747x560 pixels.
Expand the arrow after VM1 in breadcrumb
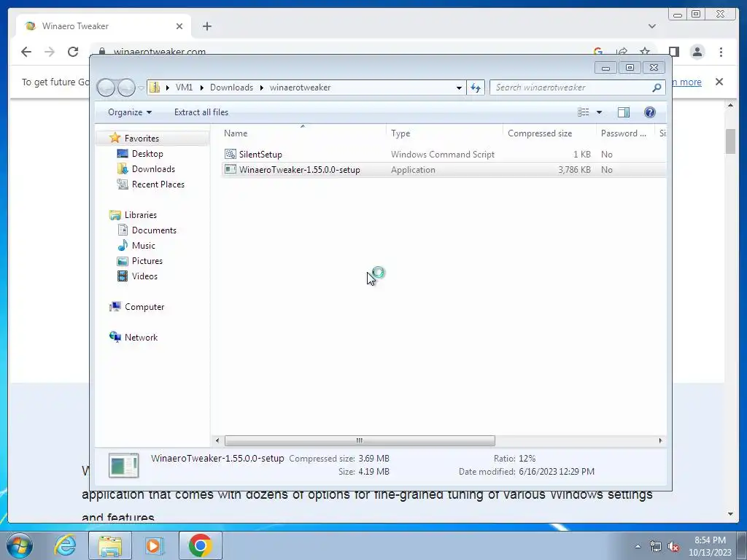click(x=201, y=87)
